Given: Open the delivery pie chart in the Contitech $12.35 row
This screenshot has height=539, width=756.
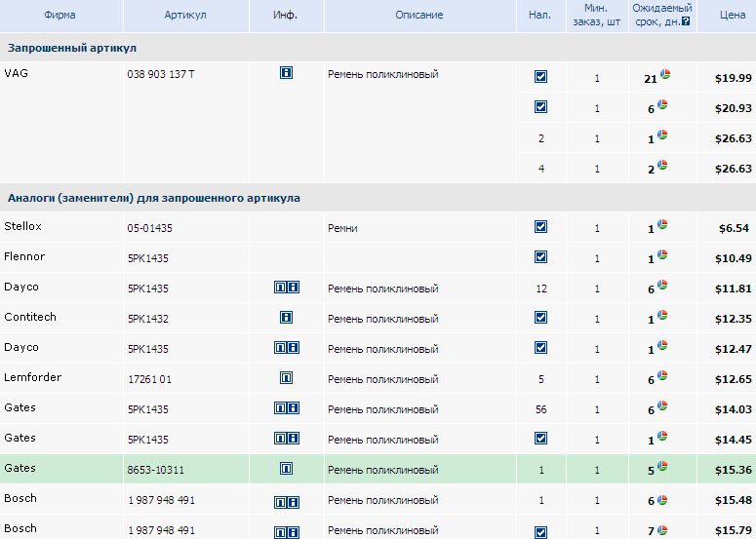Looking at the screenshot, I should coord(662,315).
